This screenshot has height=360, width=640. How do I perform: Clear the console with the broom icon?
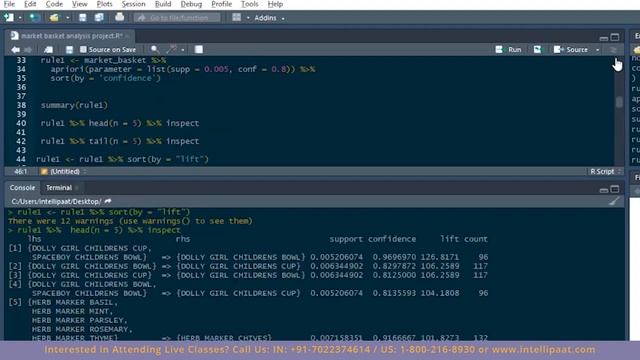[x=614, y=201]
